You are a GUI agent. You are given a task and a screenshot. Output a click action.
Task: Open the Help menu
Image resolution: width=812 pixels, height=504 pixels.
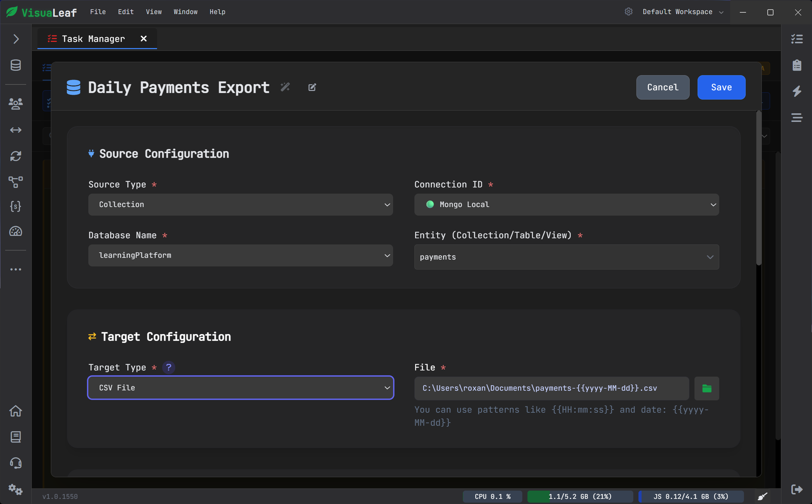click(218, 12)
